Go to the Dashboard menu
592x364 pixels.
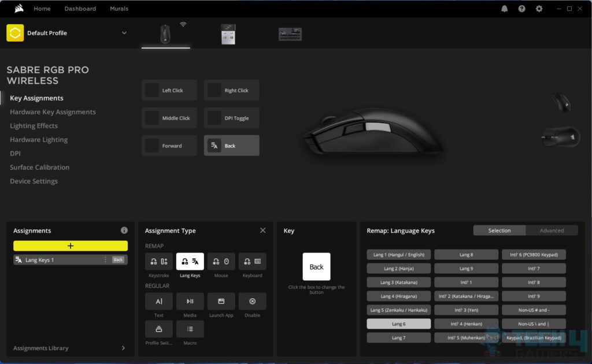click(x=80, y=8)
